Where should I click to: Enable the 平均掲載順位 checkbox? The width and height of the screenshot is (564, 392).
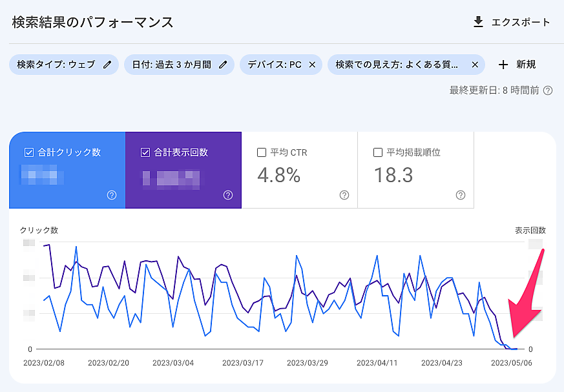378,153
